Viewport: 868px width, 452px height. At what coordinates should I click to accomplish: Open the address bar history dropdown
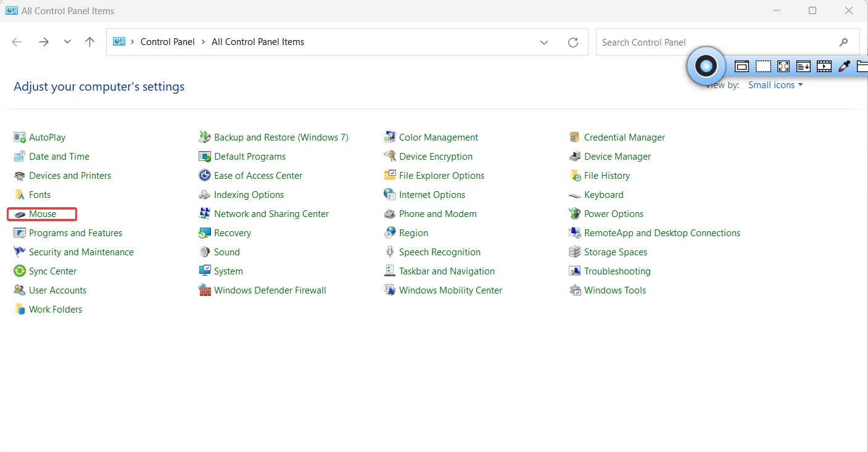[x=544, y=42]
